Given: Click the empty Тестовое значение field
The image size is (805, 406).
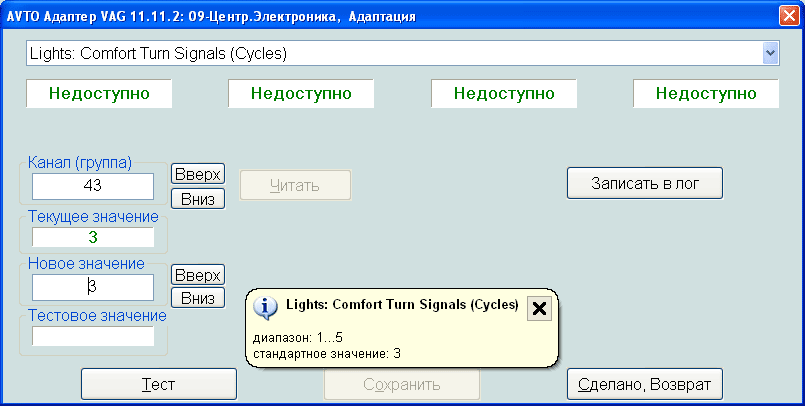Looking at the screenshot, I should tap(93, 337).
